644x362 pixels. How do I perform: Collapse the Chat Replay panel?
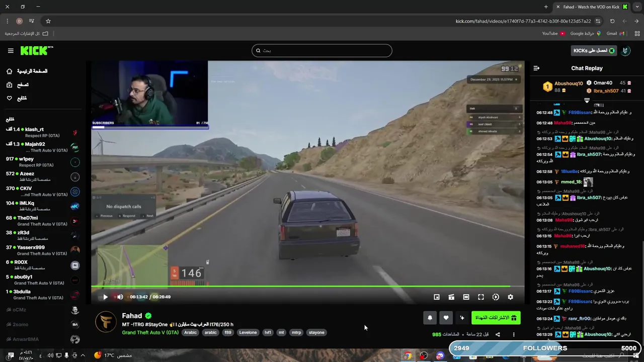(536, 68)
